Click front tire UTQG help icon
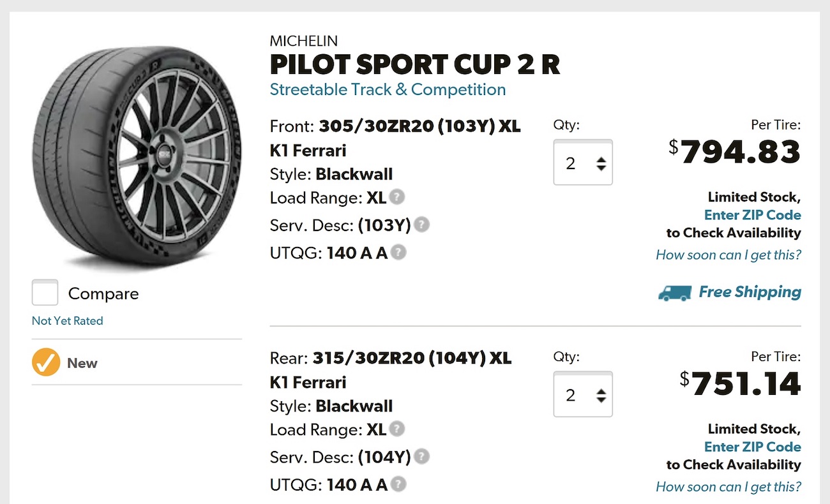The width and height of the screenshot is (830, 504). [x=398, y=253]
